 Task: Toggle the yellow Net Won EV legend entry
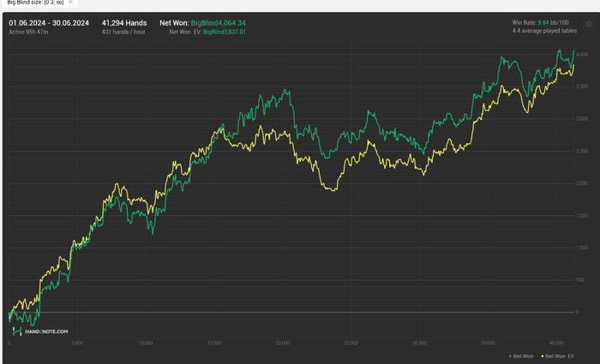point(558,356)
